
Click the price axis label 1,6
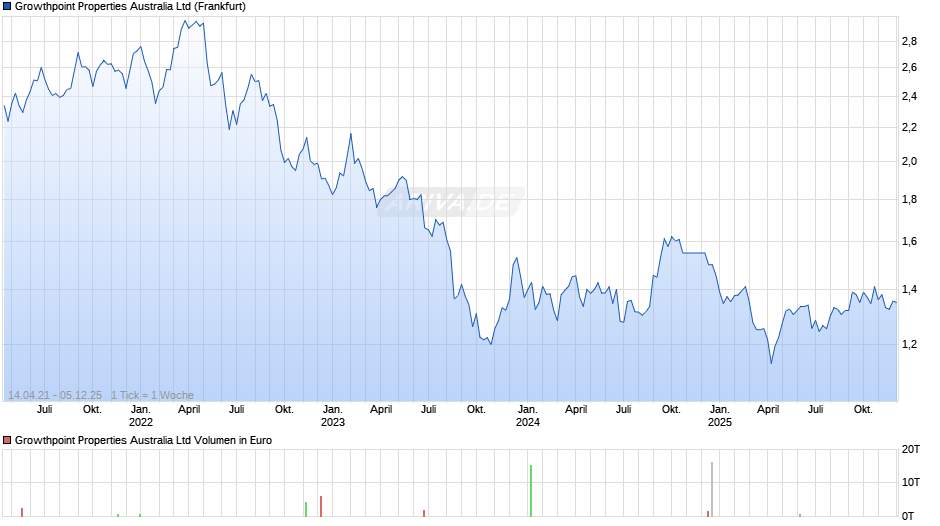click(909, 242)
